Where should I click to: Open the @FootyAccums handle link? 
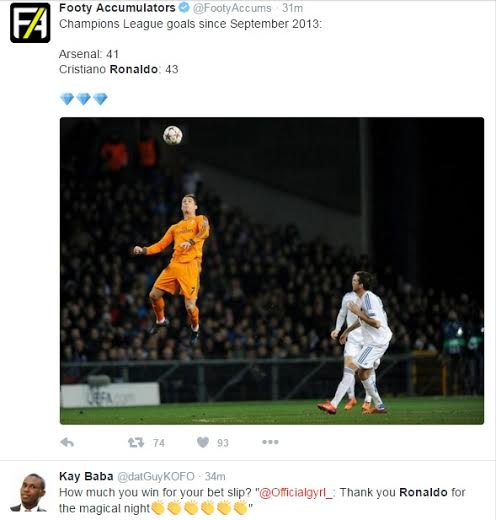[x=232, y=8]
